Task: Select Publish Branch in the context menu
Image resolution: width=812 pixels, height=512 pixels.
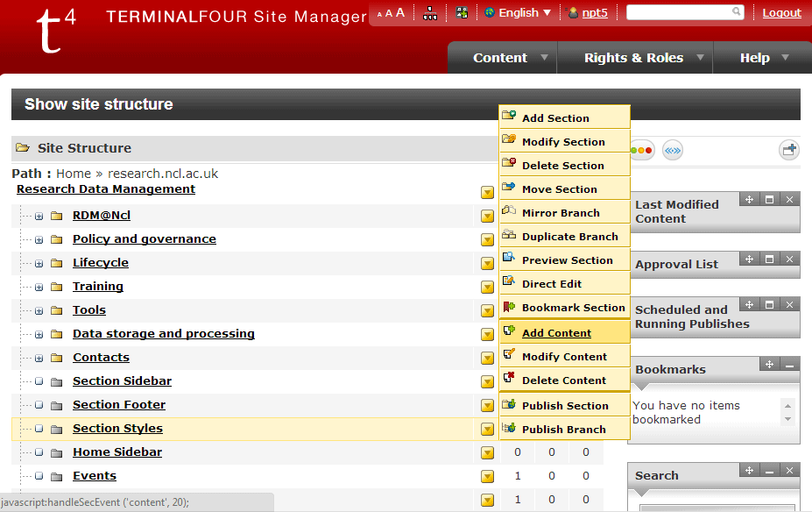Action: (x=563, y=430)
